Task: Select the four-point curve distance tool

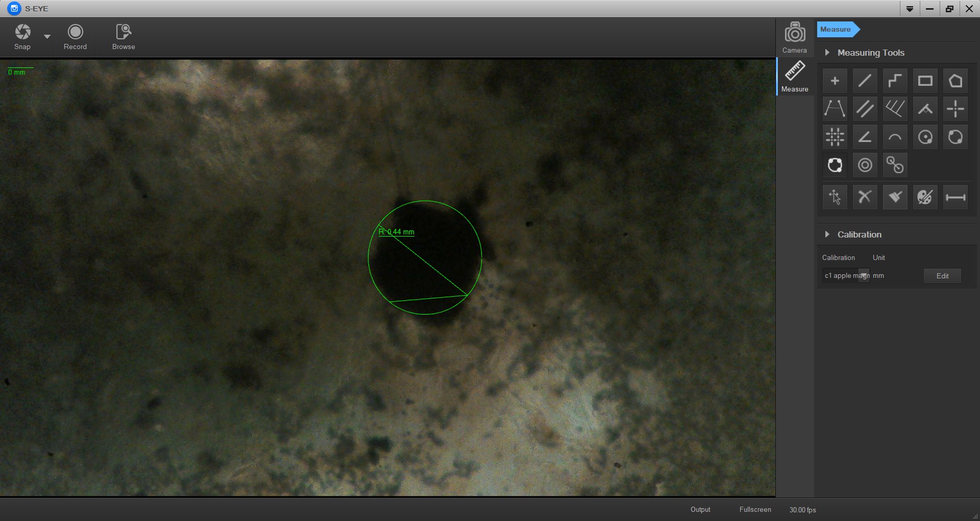Action: tap(835, 109)
